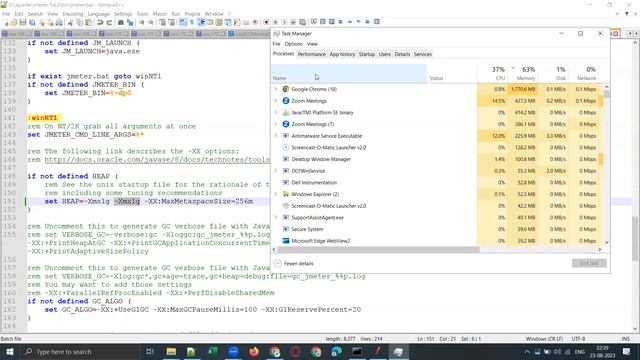Click the Zoom In icon in Notepad++ toolbar
640x360 pixels.
142,22
